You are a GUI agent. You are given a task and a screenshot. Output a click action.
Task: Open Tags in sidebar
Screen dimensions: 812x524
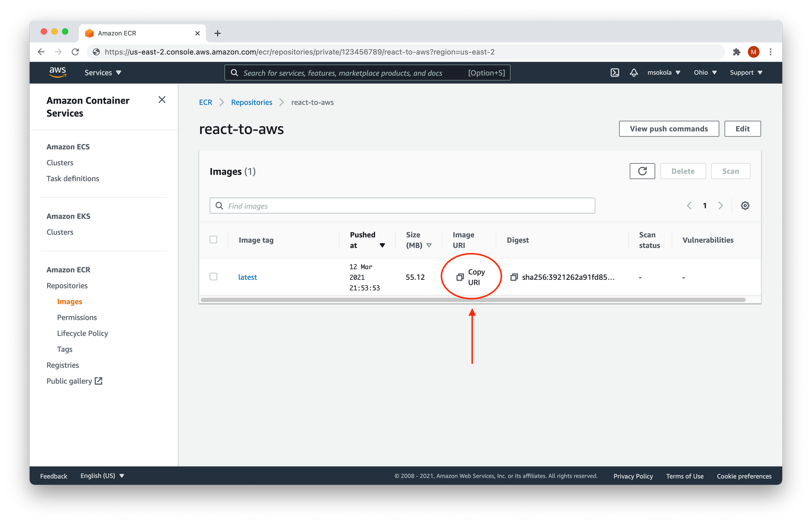(x=65, y=349)
